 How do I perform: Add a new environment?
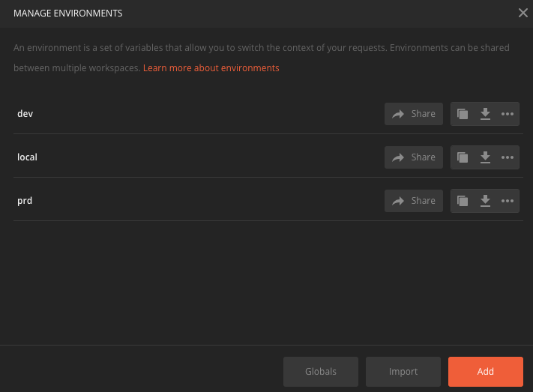click(x=486, y=372)
